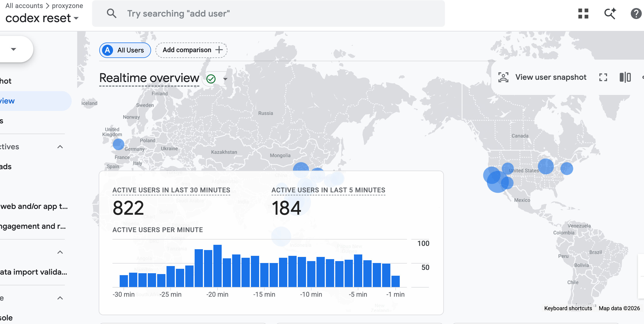Open Keyboard shortcuts on the map
Viewport: 644px width, 324px height.
(x=568, y=308)
